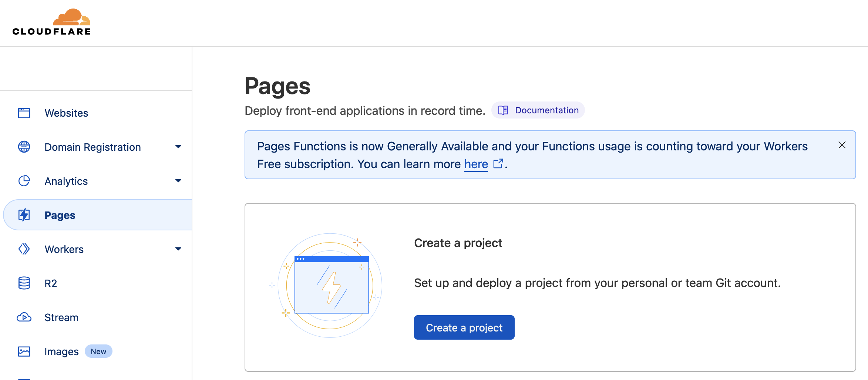
Task: Click the Websites browser window icon
Action: tap(24, 113)
